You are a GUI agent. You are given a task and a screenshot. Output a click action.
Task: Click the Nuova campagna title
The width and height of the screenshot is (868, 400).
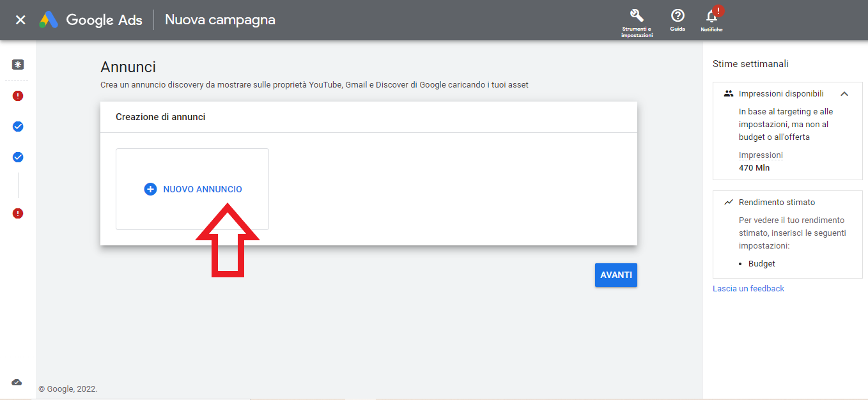[220, 20]
